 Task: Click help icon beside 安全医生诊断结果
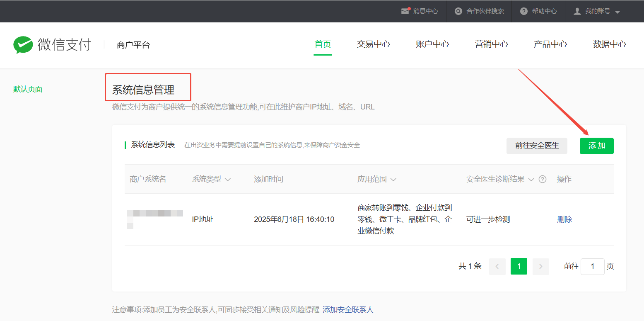coord(543,179)
